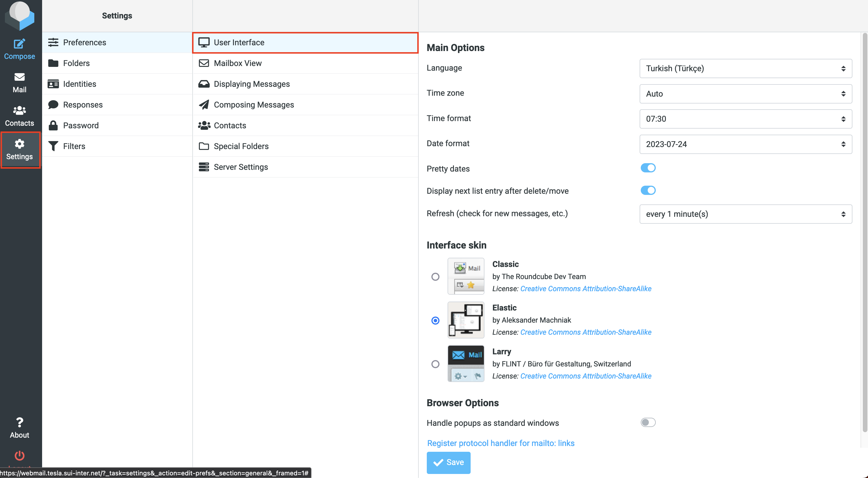Select the Elastic interface skin radio button
The image size is (868, 478).
[435, 320]
